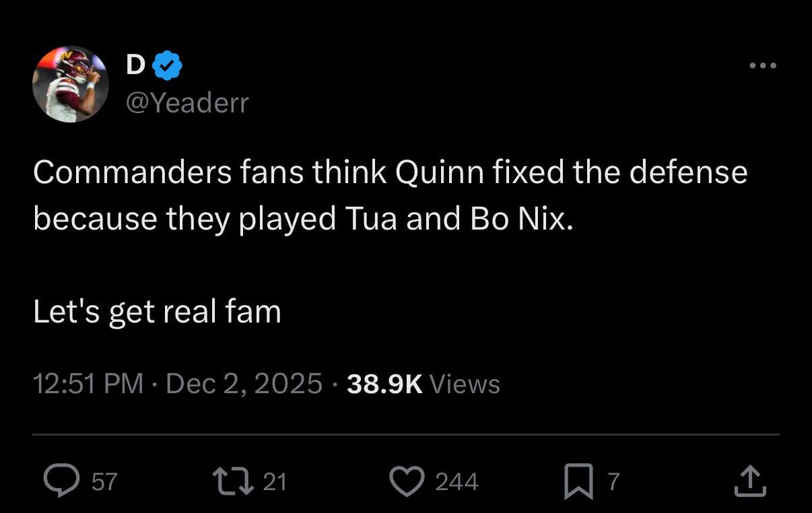Screen dimensions: 812x513
Task: Click the blue verified badge
Action: click(x=167, y=64)
